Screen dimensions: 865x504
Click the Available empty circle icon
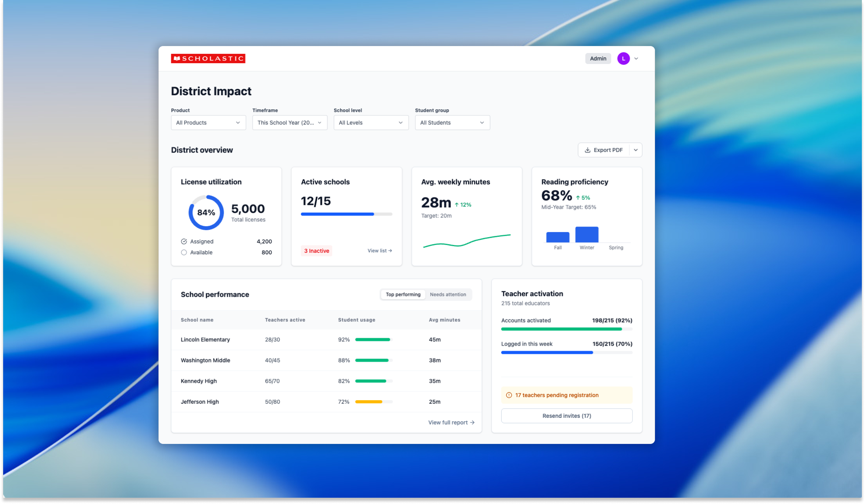(x=184, y=252)
